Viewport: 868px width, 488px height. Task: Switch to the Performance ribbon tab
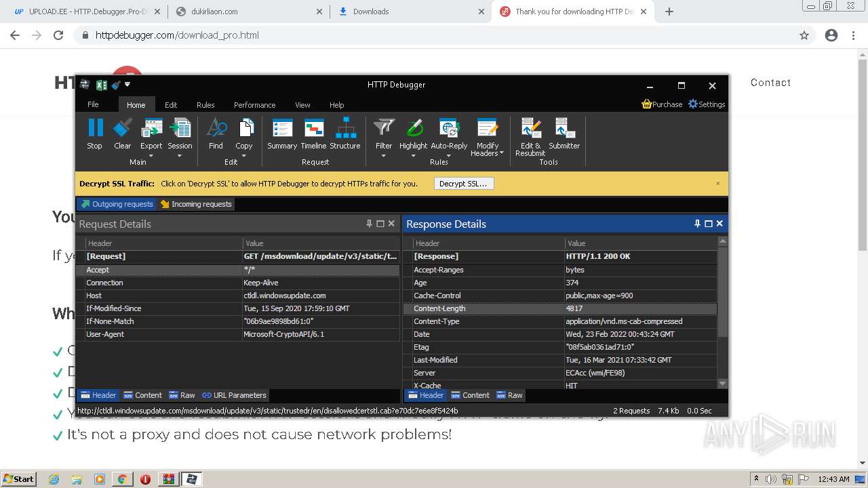click(x=255, y=105)
